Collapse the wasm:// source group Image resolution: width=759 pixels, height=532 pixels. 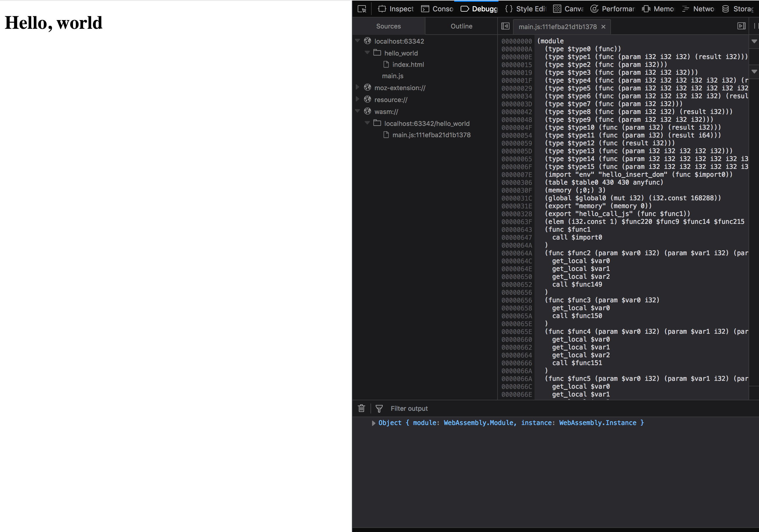(x=357, y=111)
